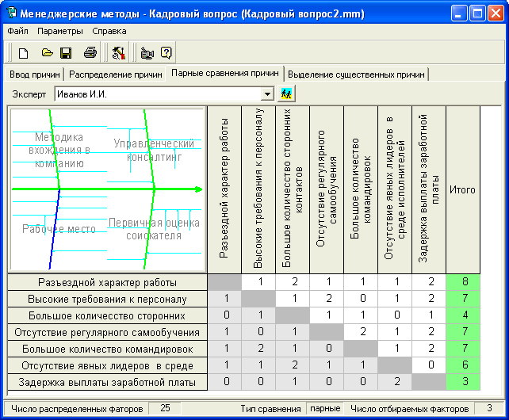
Task: Open the Файл menu
Action: pos(18,31)
